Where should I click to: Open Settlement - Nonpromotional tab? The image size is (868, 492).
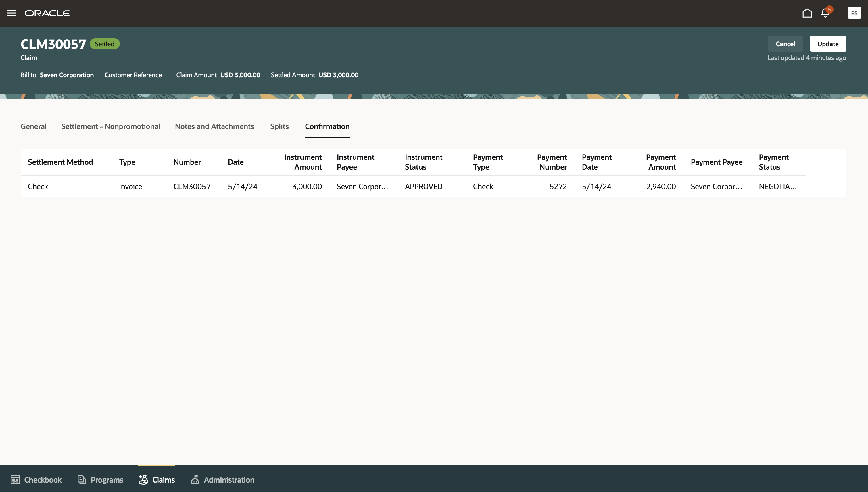click(x=110, y=126)
